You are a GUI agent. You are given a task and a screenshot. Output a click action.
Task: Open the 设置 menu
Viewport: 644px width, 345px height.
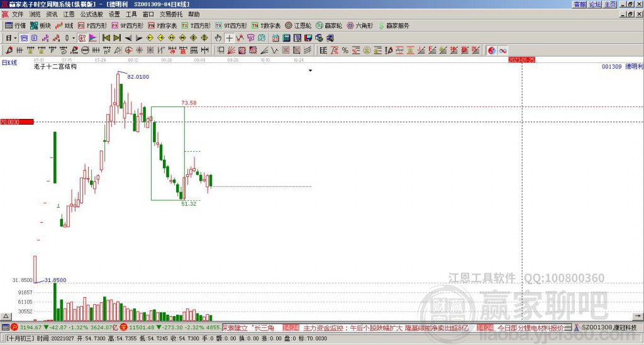coord(114,14)
